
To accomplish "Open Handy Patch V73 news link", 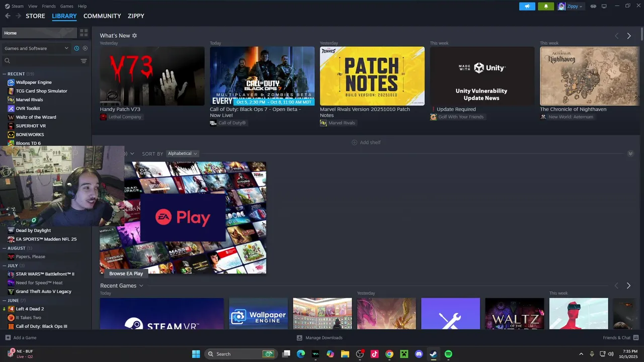I will tap(120, 109).
